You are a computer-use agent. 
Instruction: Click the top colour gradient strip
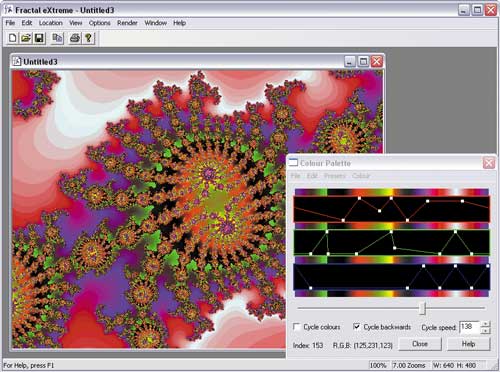click(x=392, y=192)
